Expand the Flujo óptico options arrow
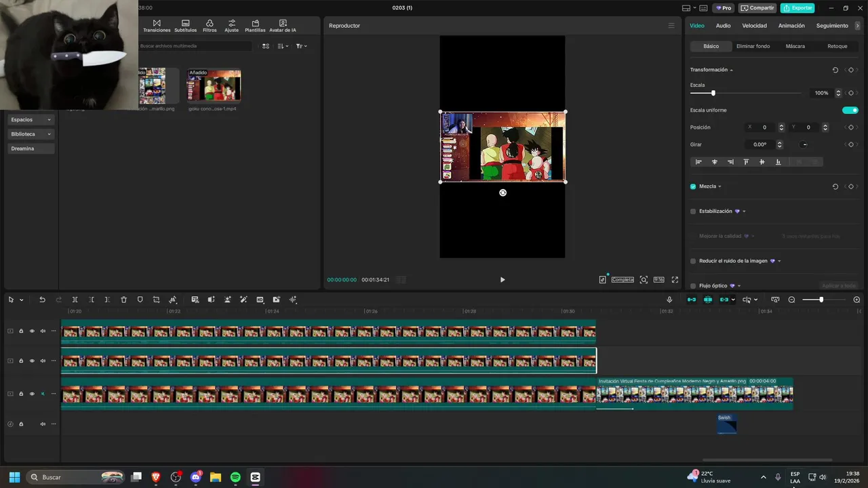Image resolution: width=868 pixels, height=488 pixels. [739, 286]
